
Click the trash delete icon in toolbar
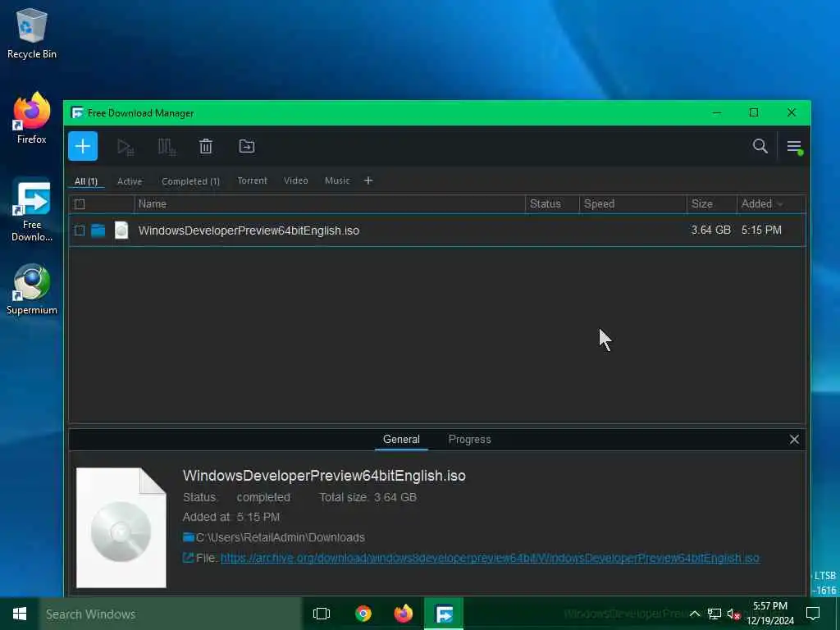click(206, 146)
